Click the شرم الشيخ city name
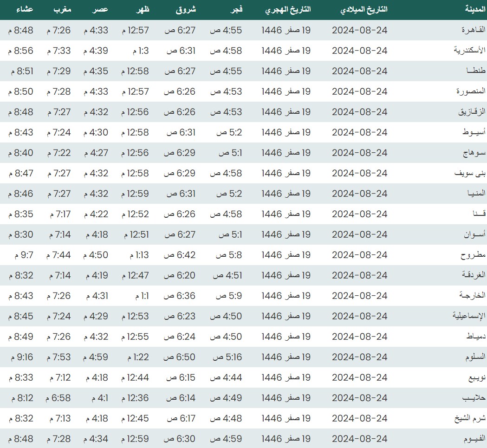The height and width of the screenshot is (448, 487). (x=470, y=418)
